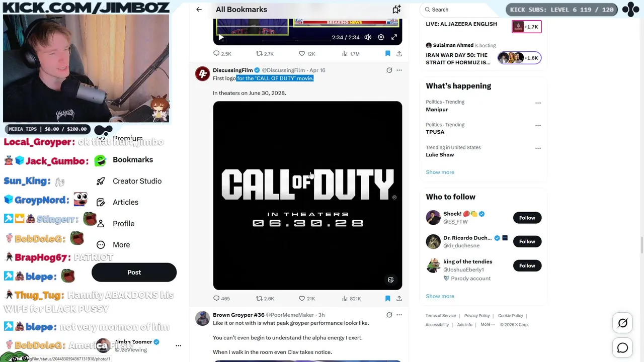The image size is (644, 362).
Task: Expand options for the Manipur trending topic
Action: 538,103
